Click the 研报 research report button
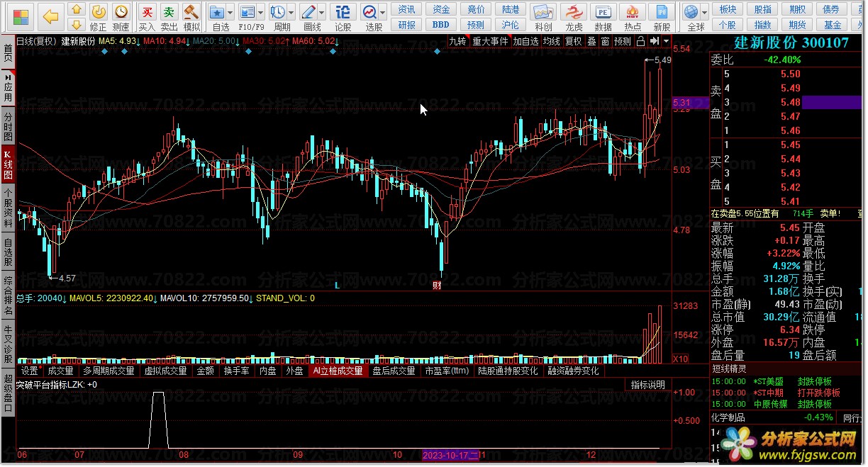 click(x=406, y=25)
